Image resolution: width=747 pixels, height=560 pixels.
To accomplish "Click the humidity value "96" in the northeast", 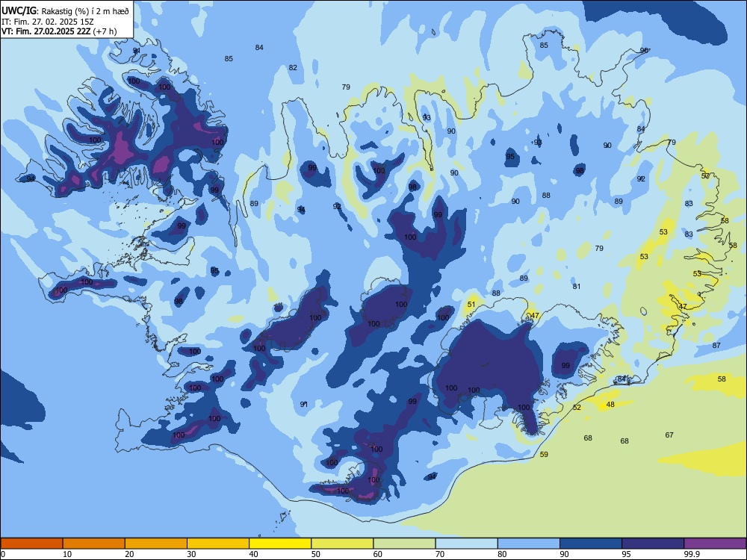I will (644, 51).
